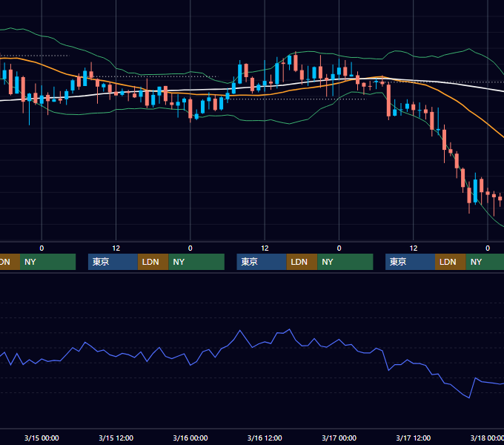
Task: Click the 3/16 00:00 date label
Action: (x=190, y=438)
